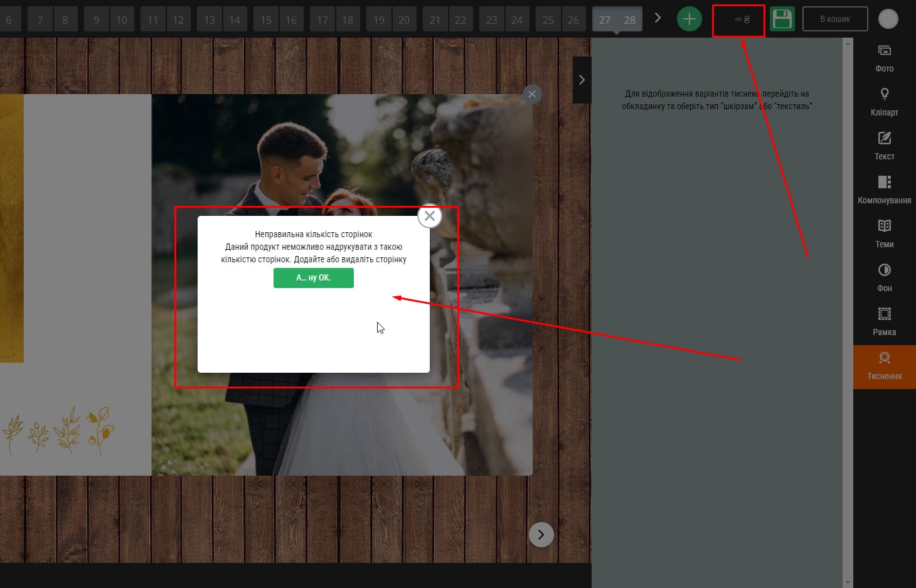Open the Рамка frame tool
916x588 pixels.
pyautogui.click(x=884, y=321)
